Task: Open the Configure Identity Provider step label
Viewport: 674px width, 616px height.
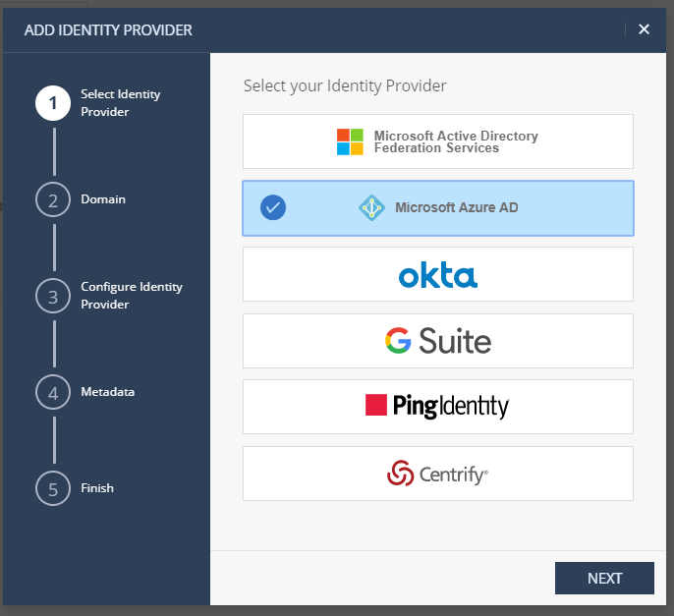Action: [x=132, y=296]
